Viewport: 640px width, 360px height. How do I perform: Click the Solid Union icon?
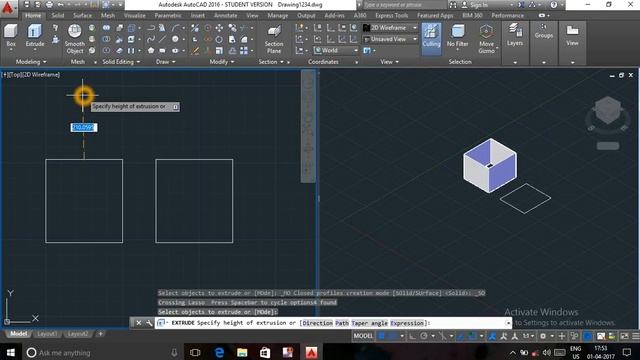[107, 28]
